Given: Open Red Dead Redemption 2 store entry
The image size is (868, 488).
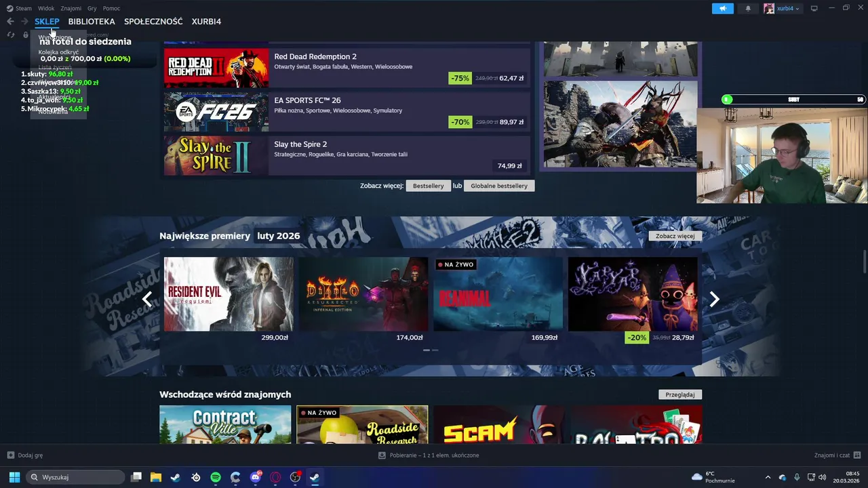Looking at the screenshot, I should pos(347,68).
